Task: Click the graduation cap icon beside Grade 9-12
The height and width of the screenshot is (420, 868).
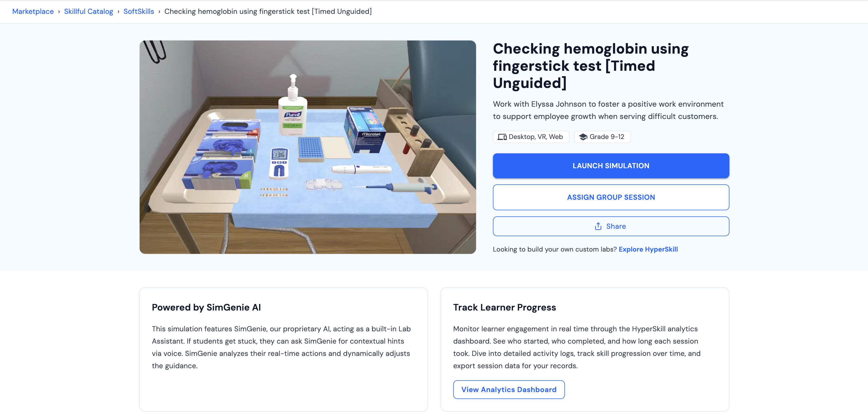Action: (583, 137)
